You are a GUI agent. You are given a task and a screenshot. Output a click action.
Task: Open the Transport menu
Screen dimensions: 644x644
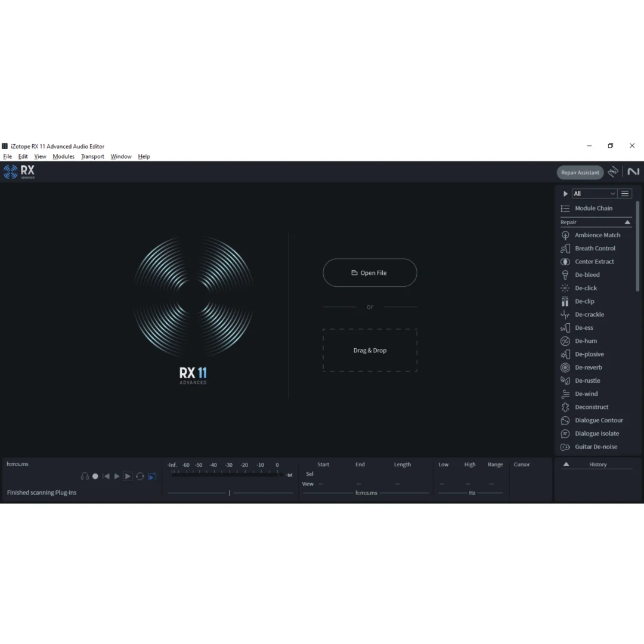click(x=92, y=157)
